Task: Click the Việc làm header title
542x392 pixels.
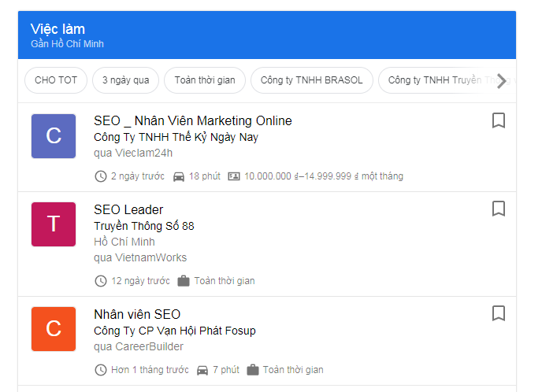Action: click(58, 29)
